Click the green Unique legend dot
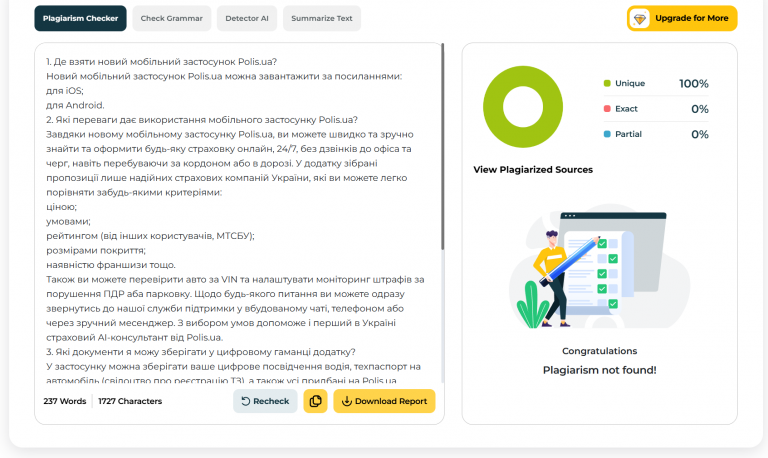Image resolution: width=768 pixels, height=458 pixels. [x=607, y=83]
